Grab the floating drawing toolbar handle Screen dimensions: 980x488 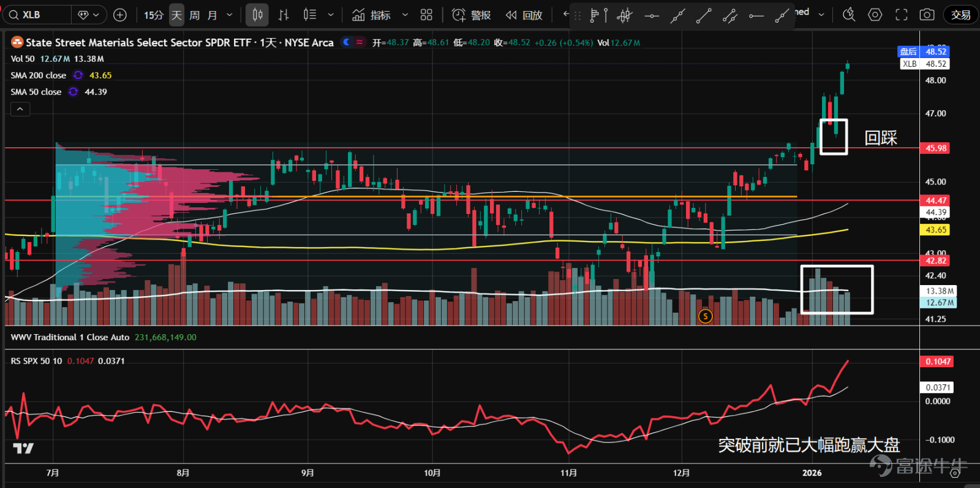577,15
